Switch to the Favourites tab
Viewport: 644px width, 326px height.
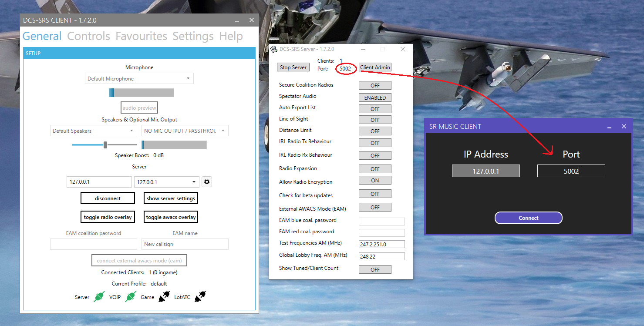141,36
